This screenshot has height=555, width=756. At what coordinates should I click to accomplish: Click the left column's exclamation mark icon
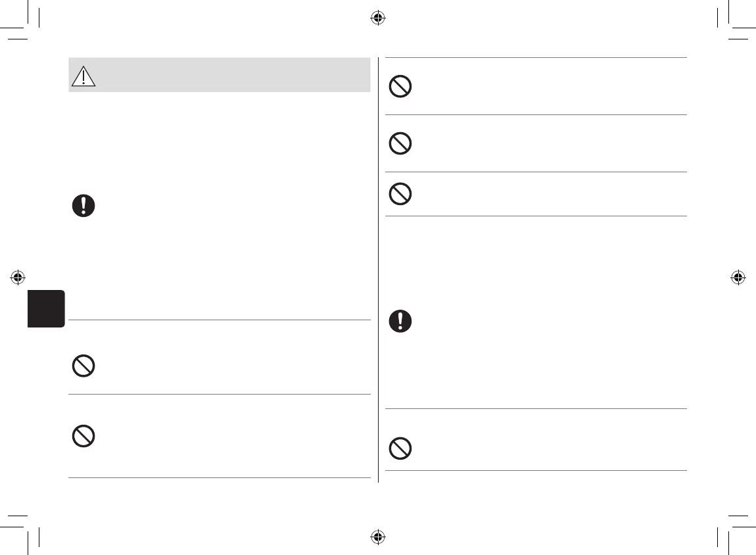[x=83, y=206]
